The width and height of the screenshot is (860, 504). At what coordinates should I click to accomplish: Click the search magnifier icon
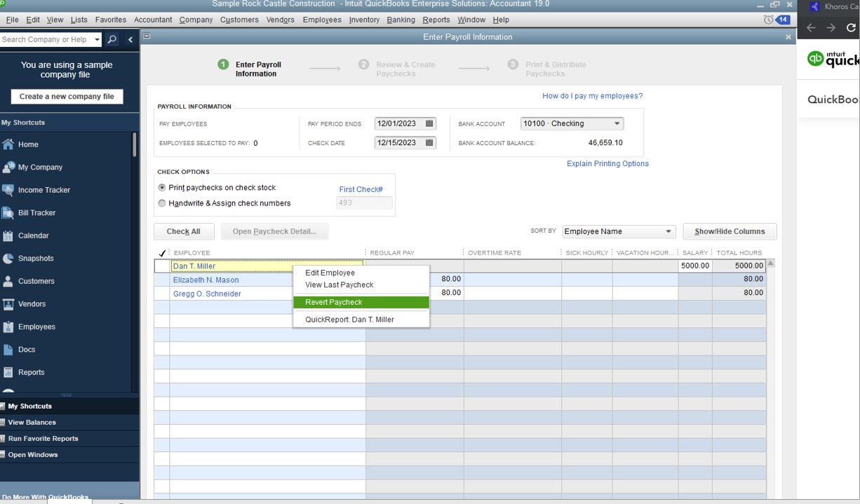pos(112,39)
